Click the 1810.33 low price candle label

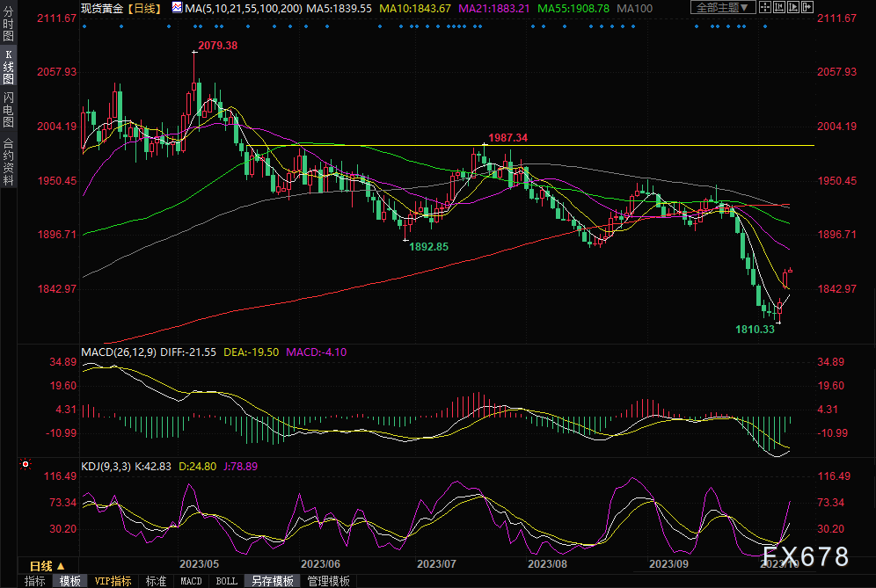click(x=756, y=330)
